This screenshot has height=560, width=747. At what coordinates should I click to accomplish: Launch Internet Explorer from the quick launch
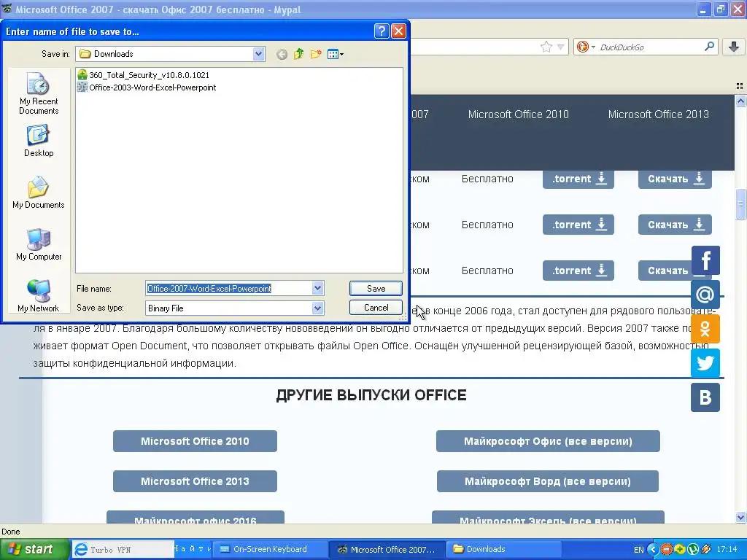[x=81, y=550]
